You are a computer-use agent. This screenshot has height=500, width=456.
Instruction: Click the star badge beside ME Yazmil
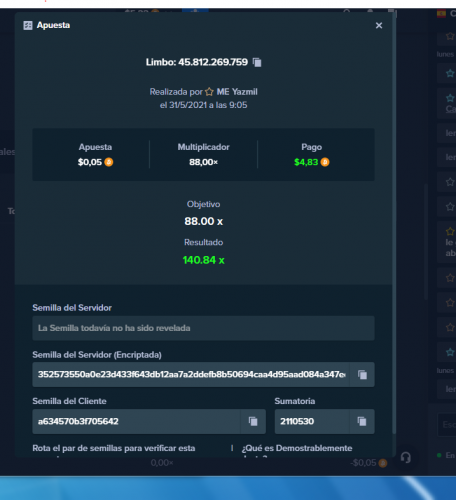(x=209, y=92)
